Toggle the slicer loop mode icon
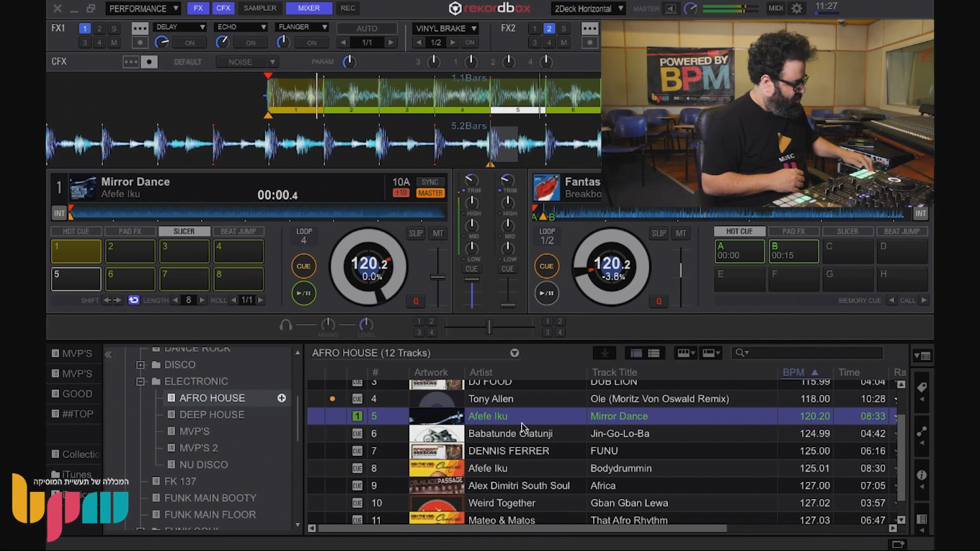The width and height of the screenshot is (980, 551). click(133, 300)
